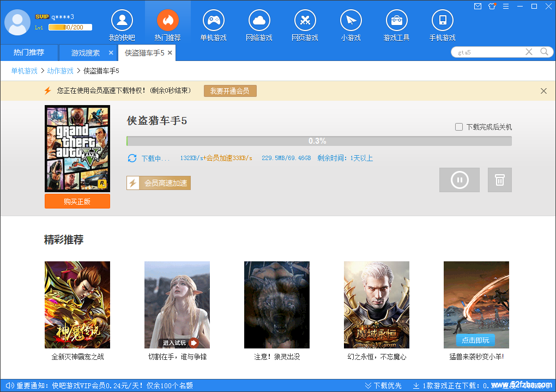The height and width of the screenshot is (392, 556).
Task: Click the 80/200 level experience bar
Action: point(70,27)
